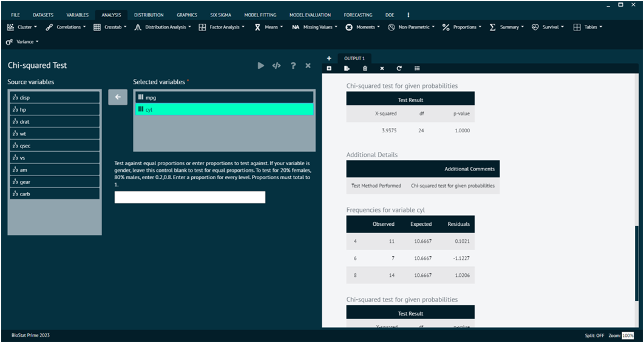Expand the Variance dropdown
The image size is (644, 343).
[x=22, y=42]
